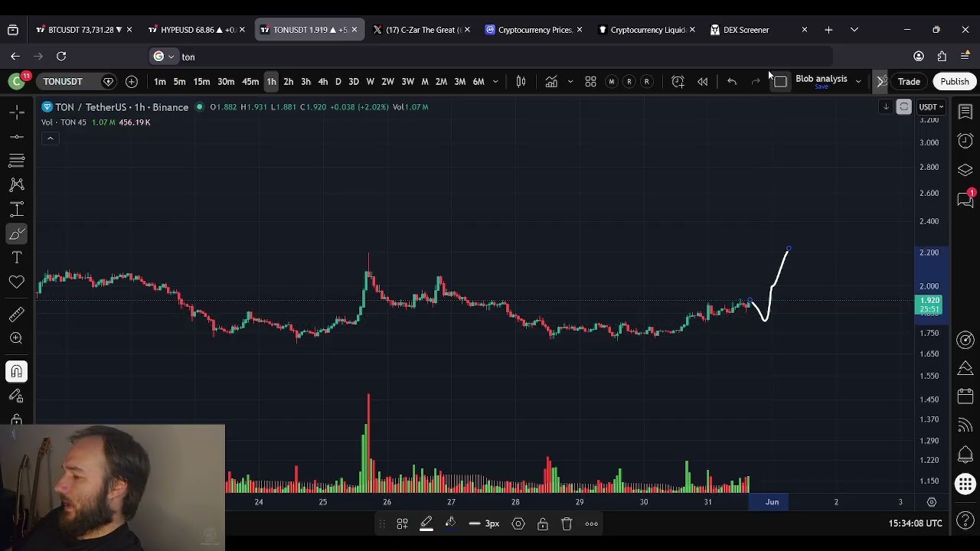This screenshot has height=551, width=980.
Task: Add symbol with the compare plus button
Action: tap(132, 81)
